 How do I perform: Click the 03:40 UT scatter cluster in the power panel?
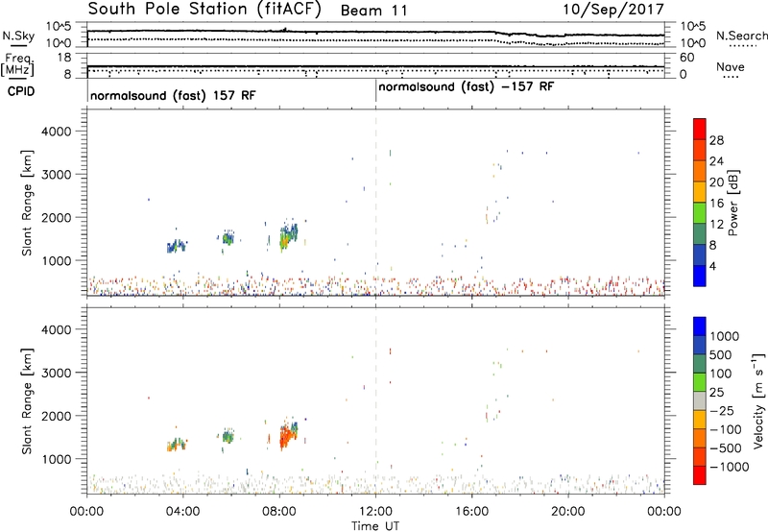tap(177, 246)
